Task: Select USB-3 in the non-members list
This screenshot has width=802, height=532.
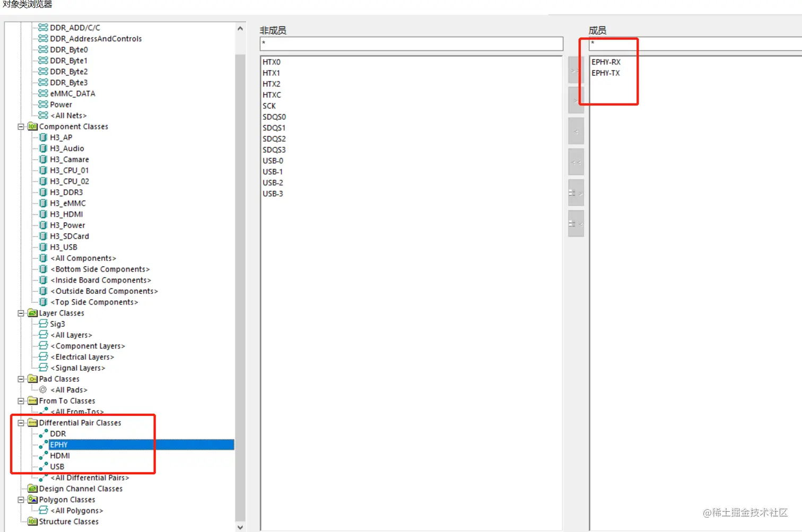Action: click(273, 194)
